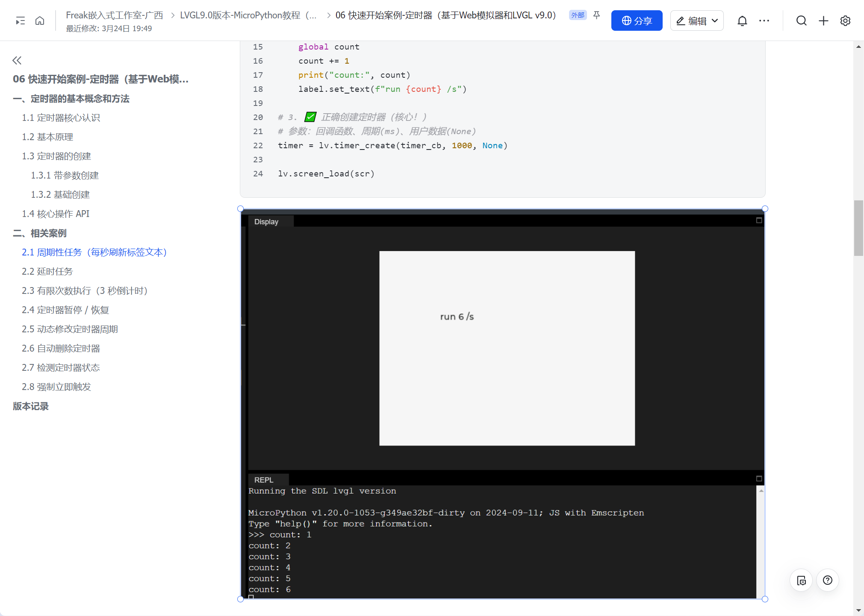864x616 pixels.
Task: Toggle the sidebar menu icon at top-left
Action: pos(20,21)
